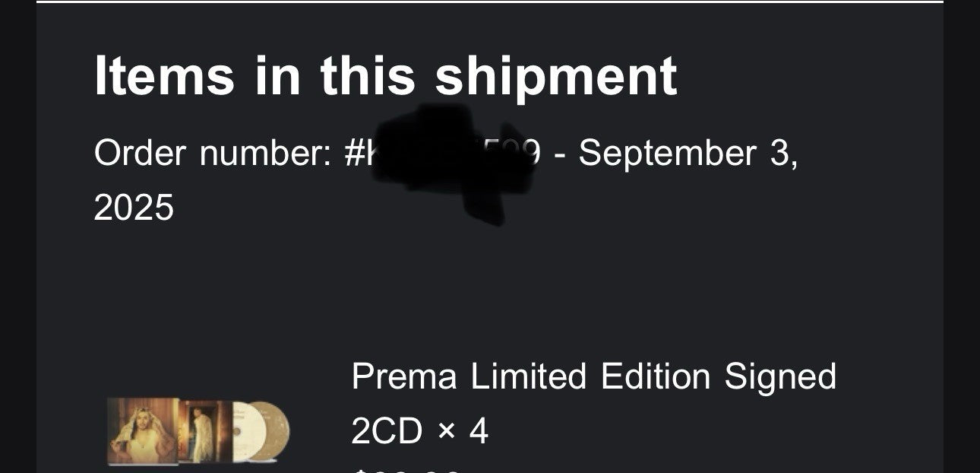Image resolution: width=980 pixels, height=473 pixels.
Task: Click the quantity number 4
Action: click(479, 432)
